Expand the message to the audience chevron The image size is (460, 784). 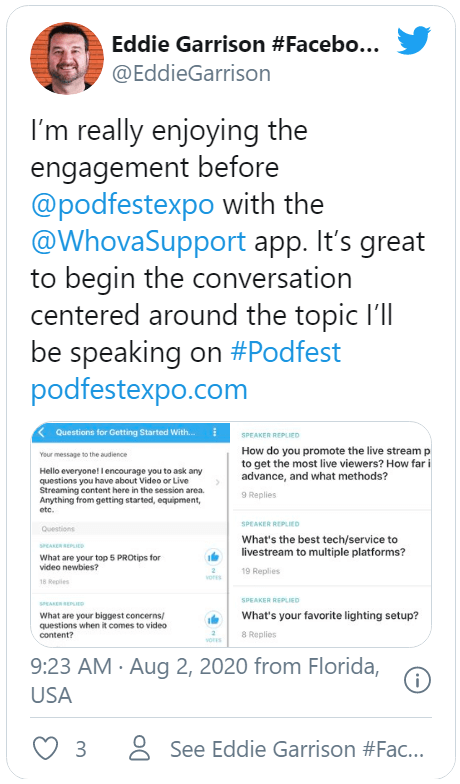pyautogui.click(x=218, y=482)
